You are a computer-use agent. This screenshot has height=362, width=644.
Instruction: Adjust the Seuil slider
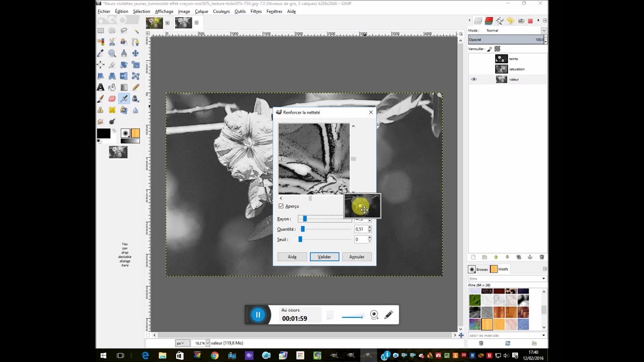[325, 239]
